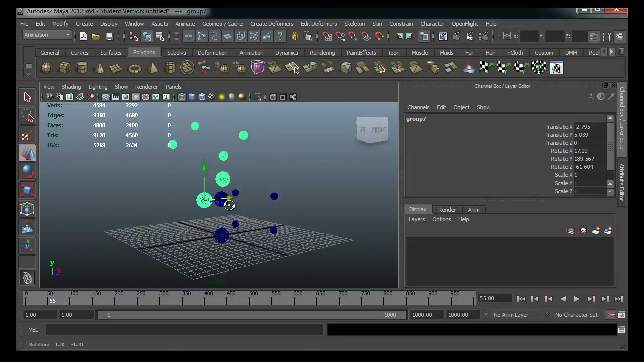This screenshot has height=362, width=644.
Task: Toggle make live surface question mark icon
Action: coord(280,36)
